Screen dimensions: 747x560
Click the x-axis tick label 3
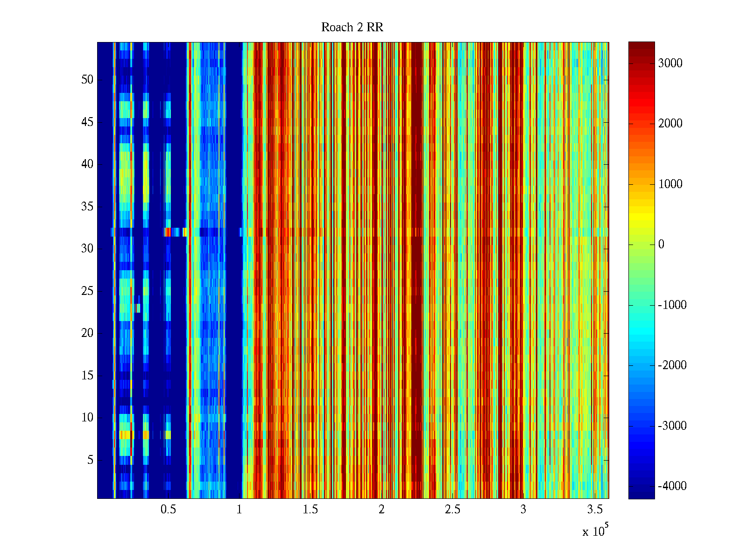click(523, 510)
